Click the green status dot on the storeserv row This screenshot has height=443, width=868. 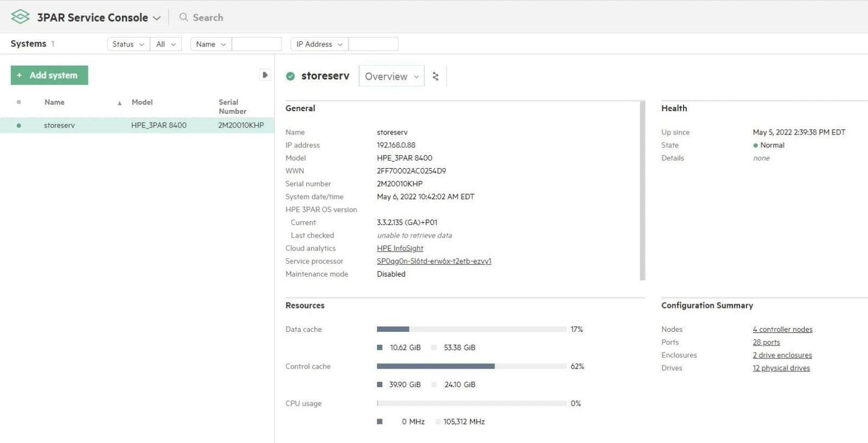coord(19,125)
